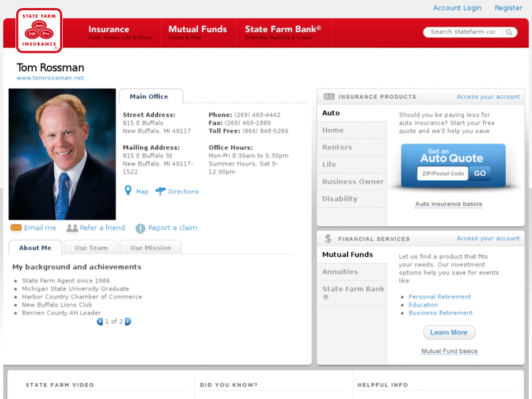Select the Main Office tab
Viewport: 532px width, 399px height.
151,97
